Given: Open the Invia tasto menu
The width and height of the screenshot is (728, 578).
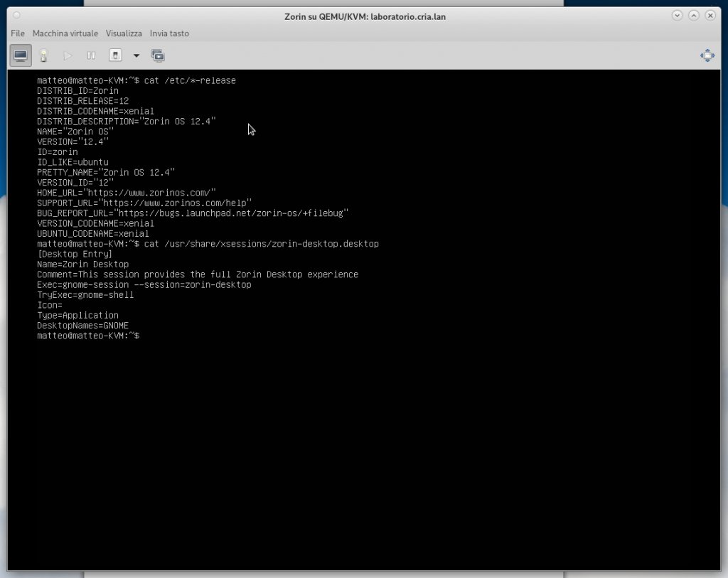Looking at the screenshot, I should 169,33.
